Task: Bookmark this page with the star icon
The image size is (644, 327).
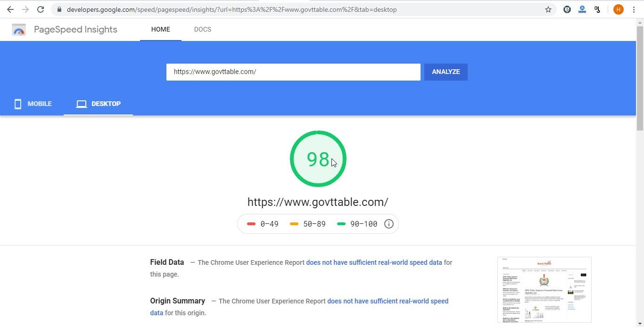Action: 548,9
